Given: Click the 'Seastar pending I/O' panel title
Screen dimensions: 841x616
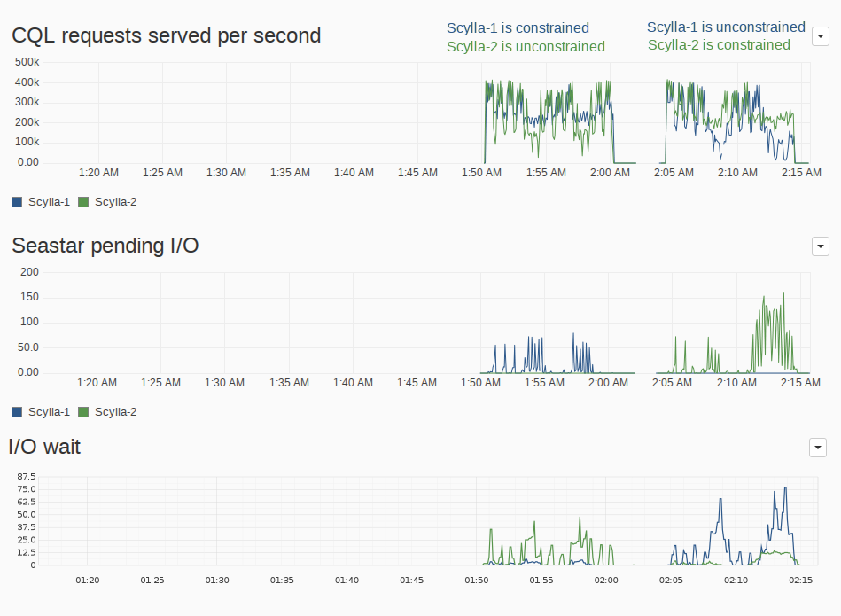Looking at the screenshot, I should pos(105,246).
